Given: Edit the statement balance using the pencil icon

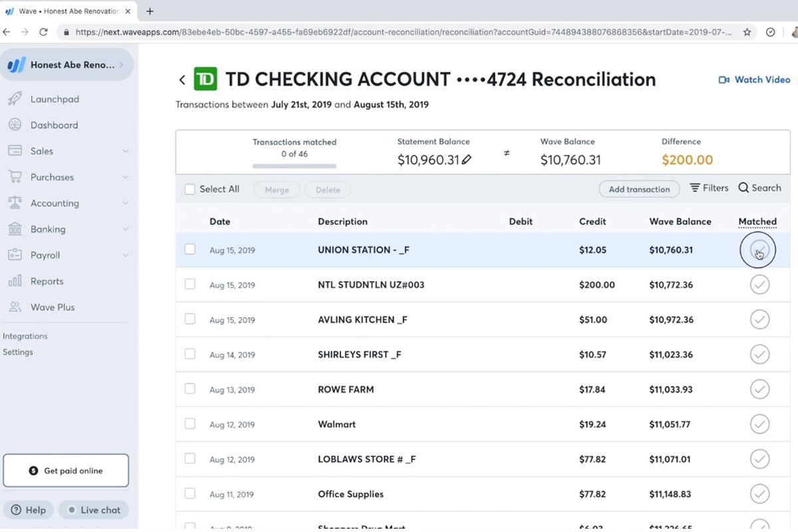Looking at the screenshot, I should coord(467,160).
